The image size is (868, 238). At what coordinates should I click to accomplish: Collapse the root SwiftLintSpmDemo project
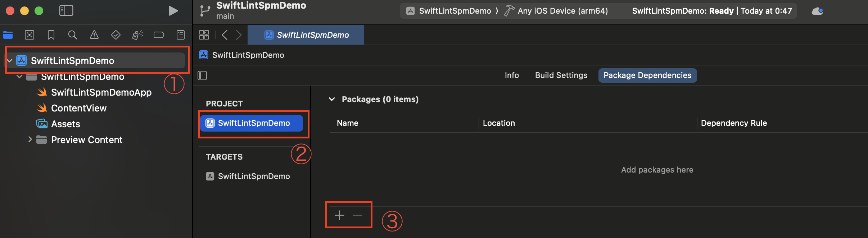[x=10, y=60]
